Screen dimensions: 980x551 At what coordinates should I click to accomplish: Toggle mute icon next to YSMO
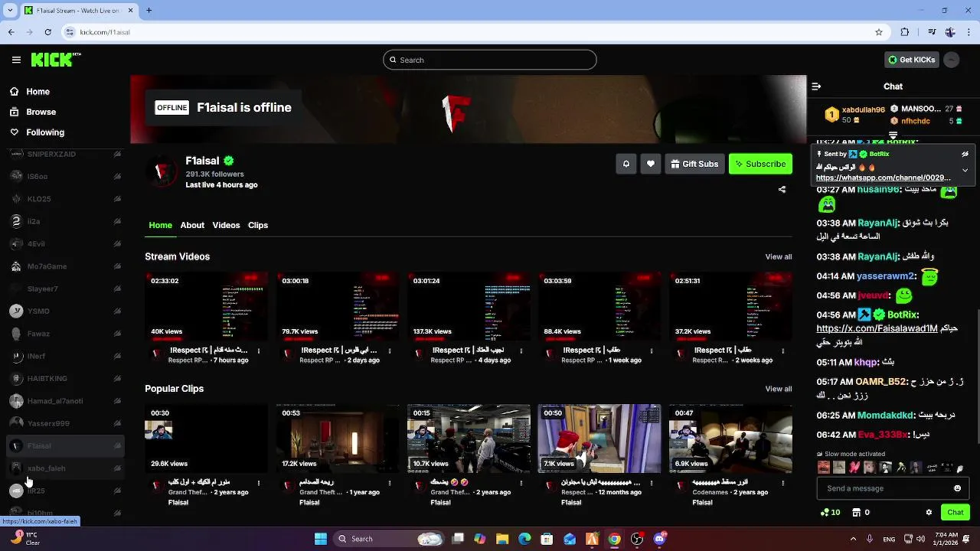click(117, 311)
